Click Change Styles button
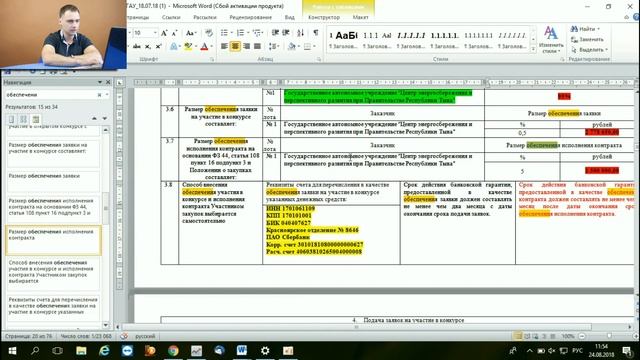Image resolution: width=640 pixels, height=360 pixels. 551,40
